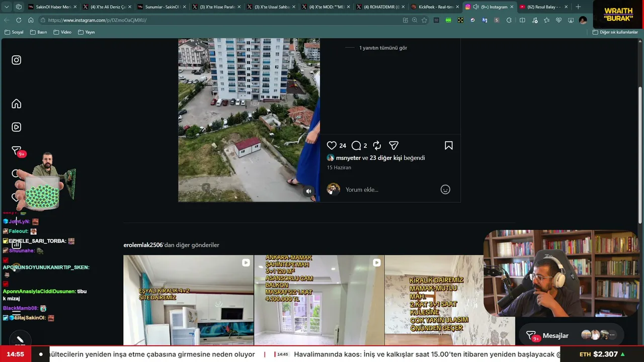644x362 pixels.
Task: Open the Instagram Home feed icon
Action: [17, 104]
